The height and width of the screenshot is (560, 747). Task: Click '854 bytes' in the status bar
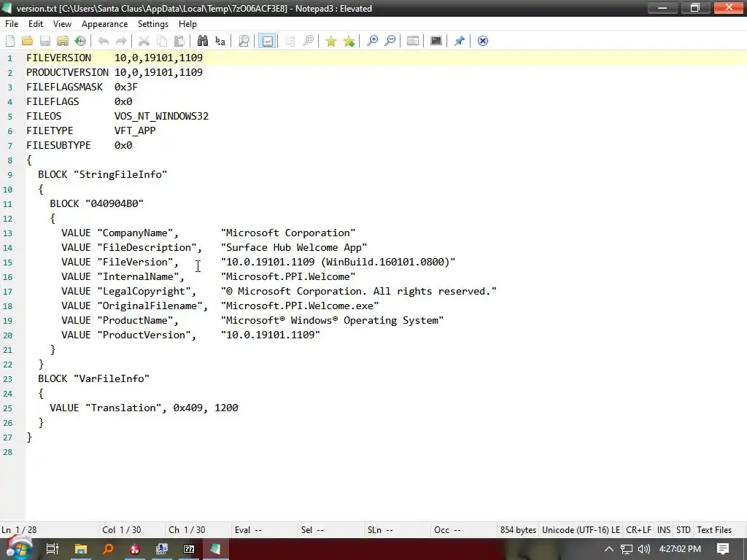(x=518, y=530)
